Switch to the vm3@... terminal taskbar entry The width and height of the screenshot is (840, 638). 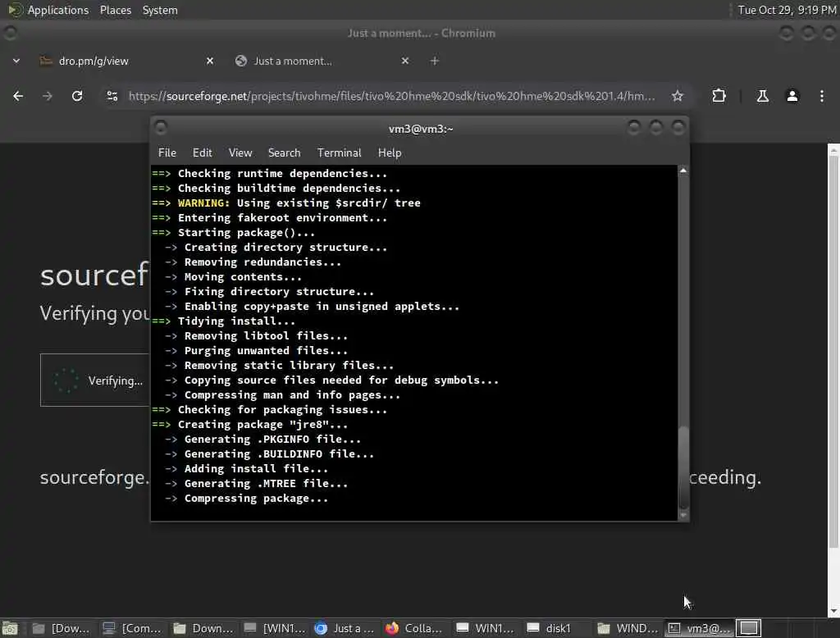pyautogui.click(x=699, y=628)
